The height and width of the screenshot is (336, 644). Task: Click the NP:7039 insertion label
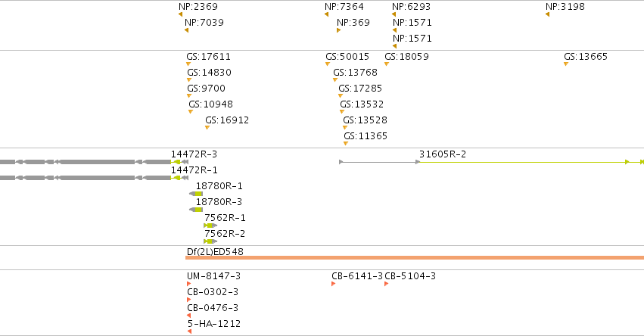click(x=204, y=23)
